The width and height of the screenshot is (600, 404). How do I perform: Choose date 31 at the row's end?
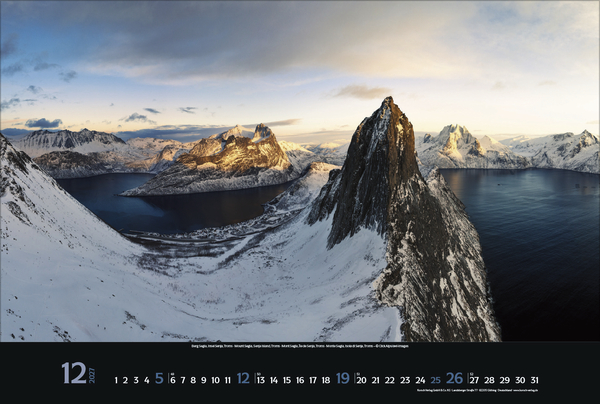(x=534, y=380)
